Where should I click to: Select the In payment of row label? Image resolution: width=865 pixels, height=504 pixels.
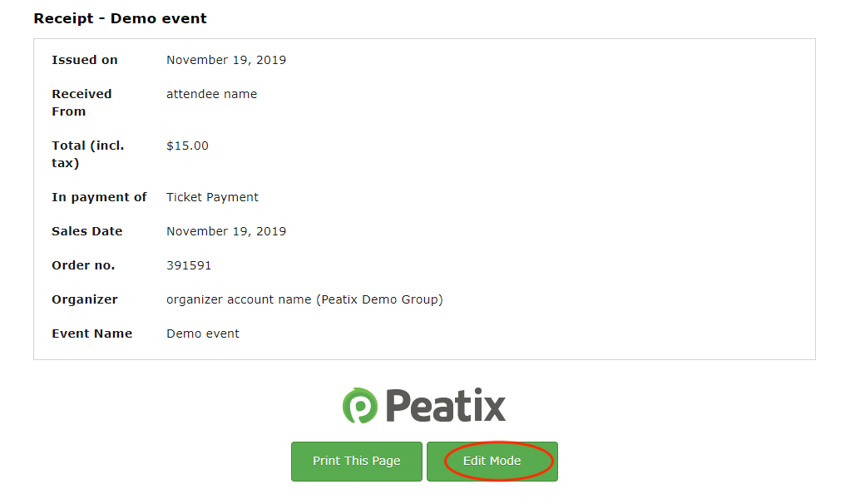100,196
